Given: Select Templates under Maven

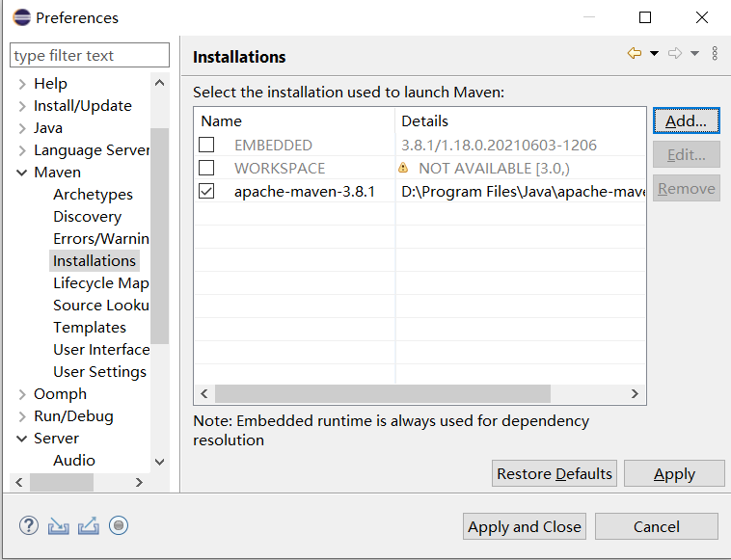Looking at the screenshot, I should pos(90,328).
